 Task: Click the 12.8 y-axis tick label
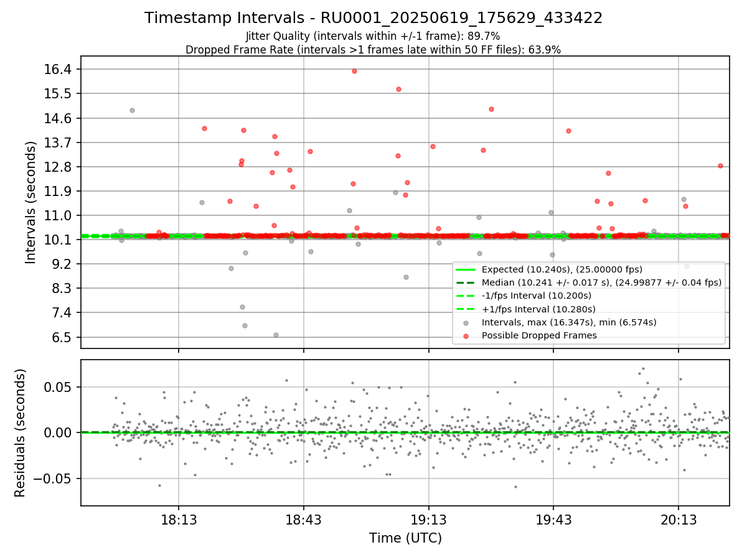click(x=59, y=167)
